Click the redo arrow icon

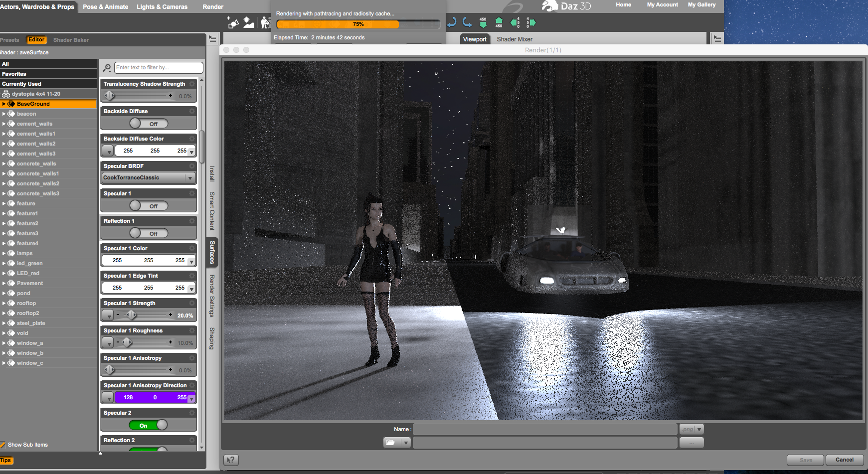coord(467,22)
